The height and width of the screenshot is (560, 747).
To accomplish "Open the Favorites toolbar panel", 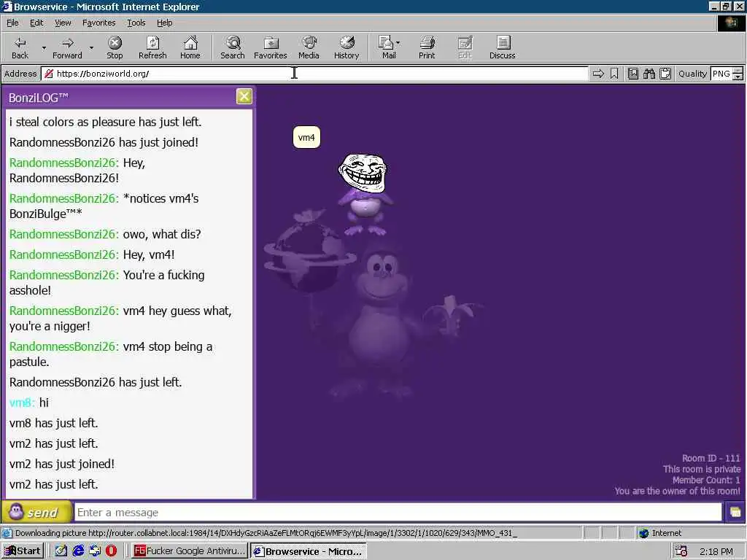I will point(270,47).
